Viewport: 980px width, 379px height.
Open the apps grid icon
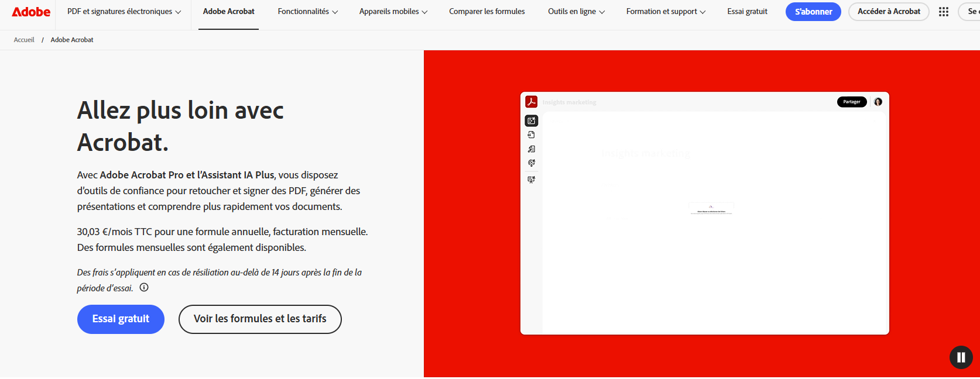click(x=943, y=12)
